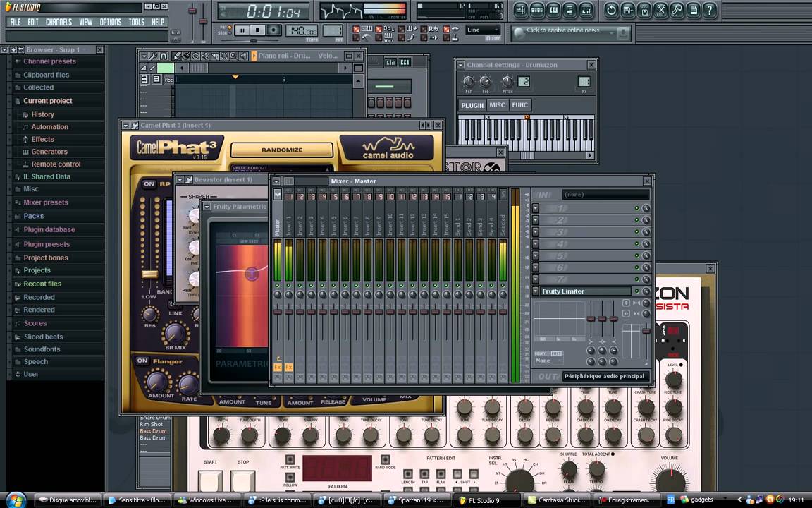812x508 pixels.
Task: Open the piano roll icon in main toolbar
Action: tap(553, 10)
